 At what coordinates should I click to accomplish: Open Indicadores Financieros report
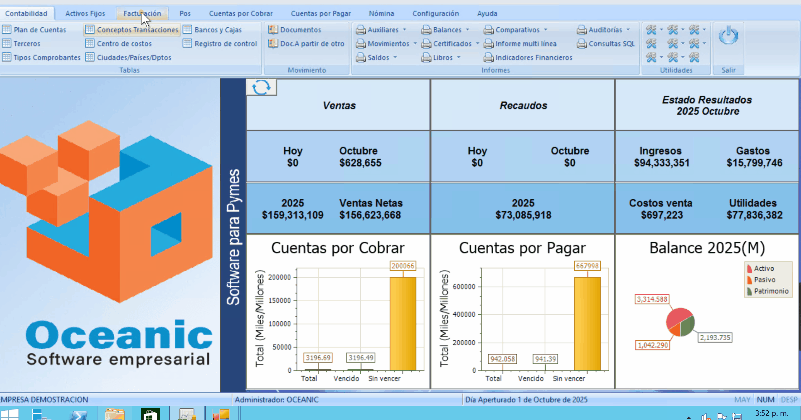pos(526,58)
